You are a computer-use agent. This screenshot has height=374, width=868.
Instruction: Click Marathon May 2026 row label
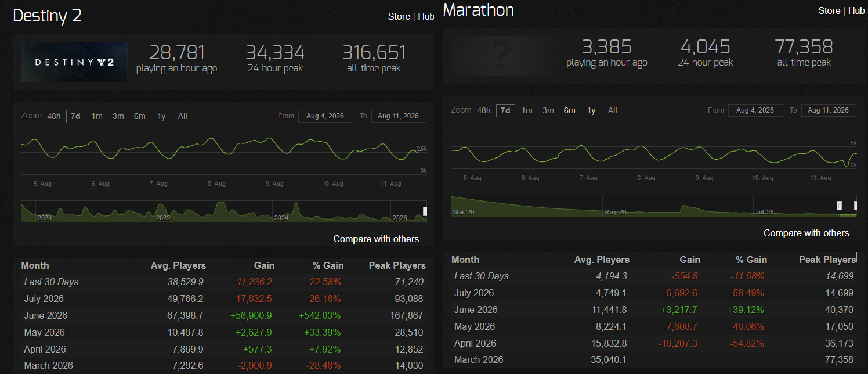475,326
